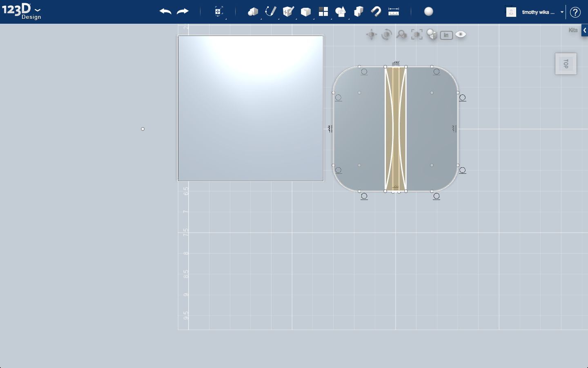
Task: Click the TOP face of view cube
Action: (x=566, y=64)
